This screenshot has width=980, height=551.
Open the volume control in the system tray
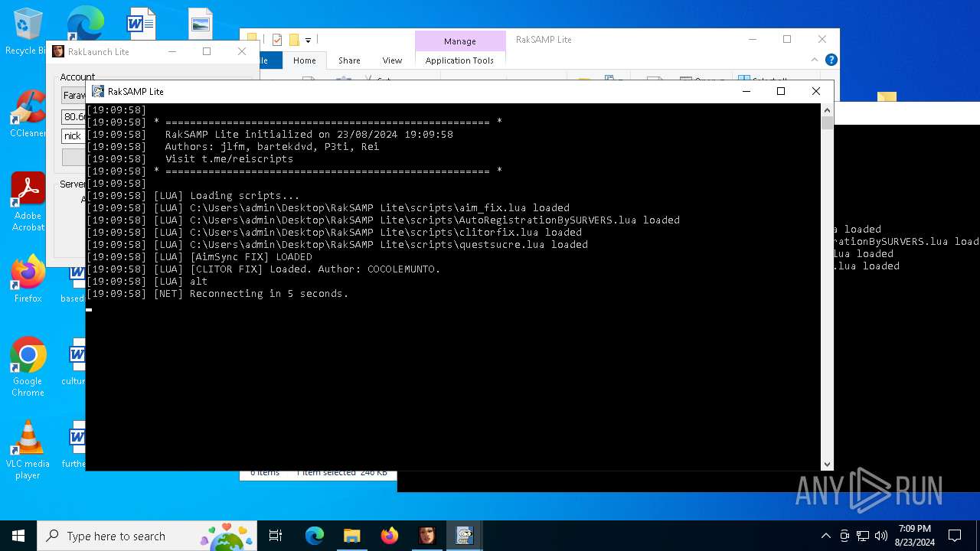click(880, 536)
